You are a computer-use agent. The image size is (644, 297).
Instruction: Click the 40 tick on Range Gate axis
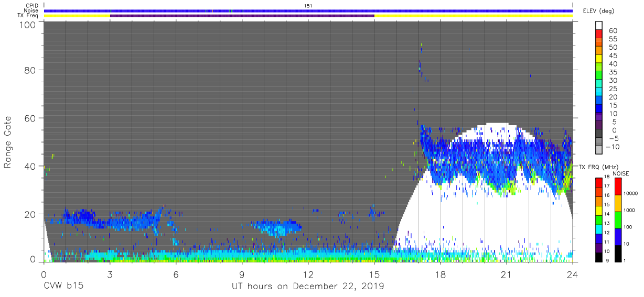click(30, 166)
